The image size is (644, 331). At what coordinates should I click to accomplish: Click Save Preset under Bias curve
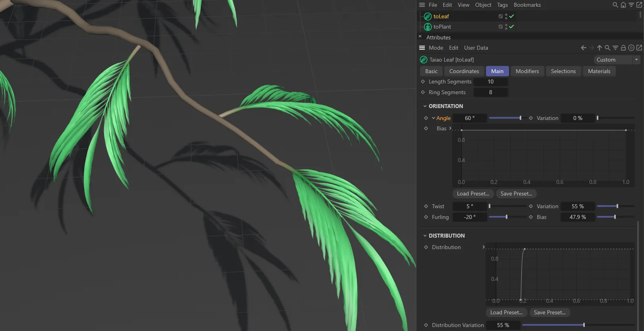516,194
